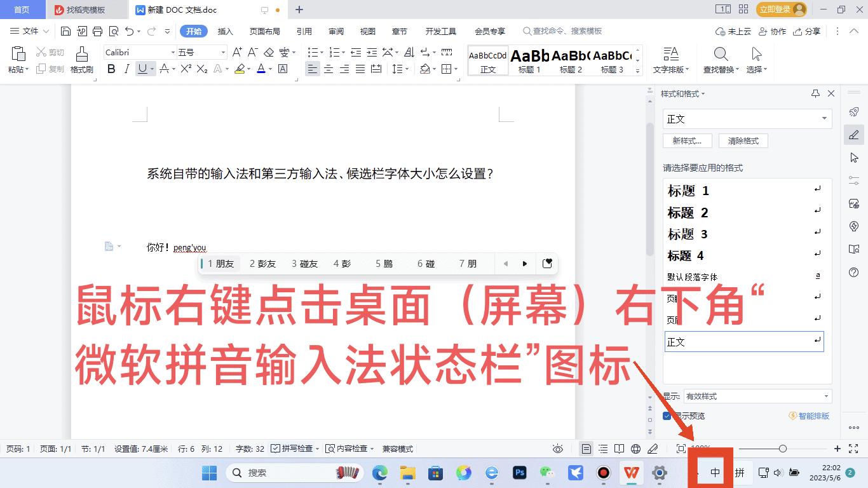Click the 新样式 button
The image size is (868, 488).
[687, 140]
